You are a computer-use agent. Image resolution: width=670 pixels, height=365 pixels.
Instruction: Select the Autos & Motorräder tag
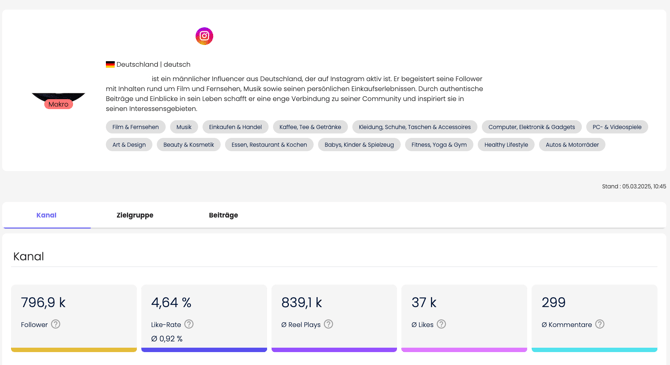coord(572,144)
